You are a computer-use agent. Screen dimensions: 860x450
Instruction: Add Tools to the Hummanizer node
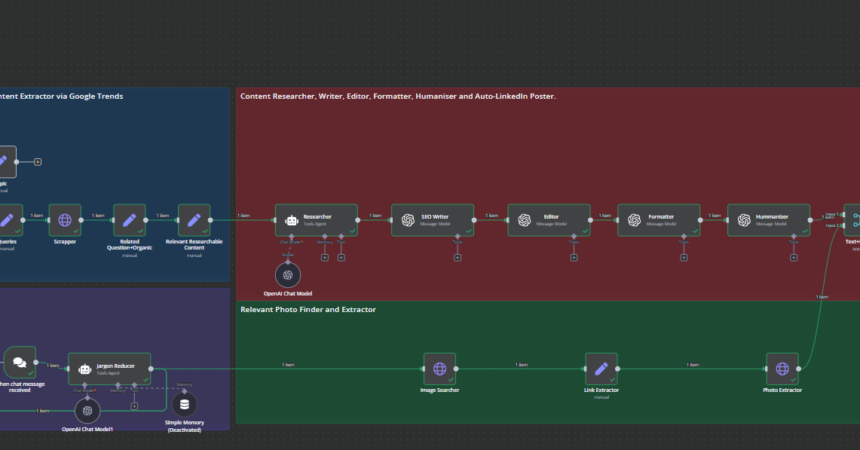(793, 257)
